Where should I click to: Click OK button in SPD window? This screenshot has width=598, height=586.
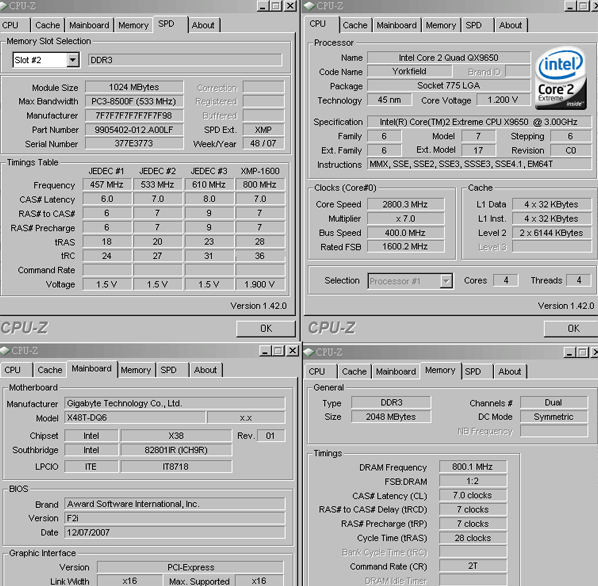point(266,329)
